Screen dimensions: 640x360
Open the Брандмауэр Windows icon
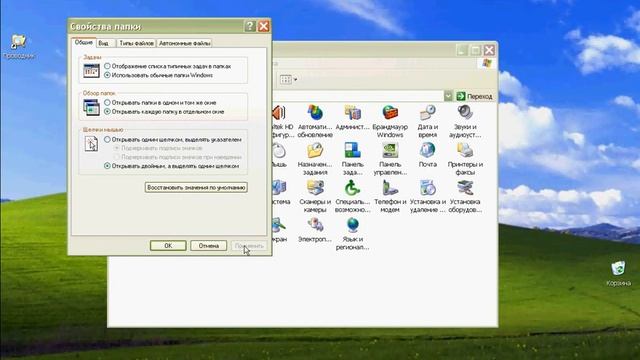tap(390, 121)
